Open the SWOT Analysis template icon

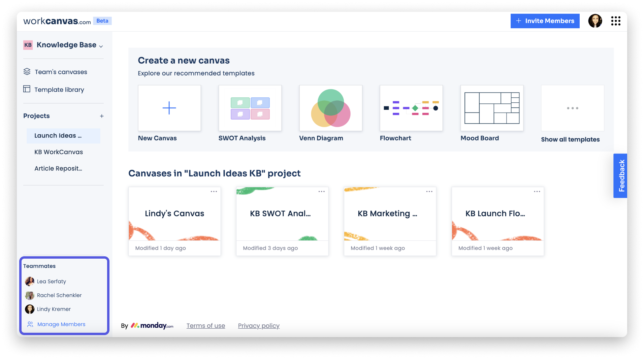[250, 108]
